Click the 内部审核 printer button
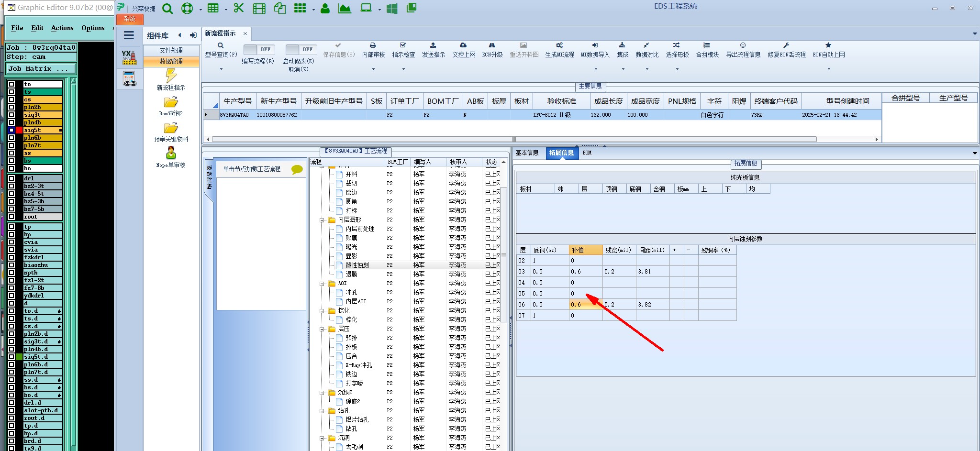This screenshot has width=980, height=451. click(373, 50)
